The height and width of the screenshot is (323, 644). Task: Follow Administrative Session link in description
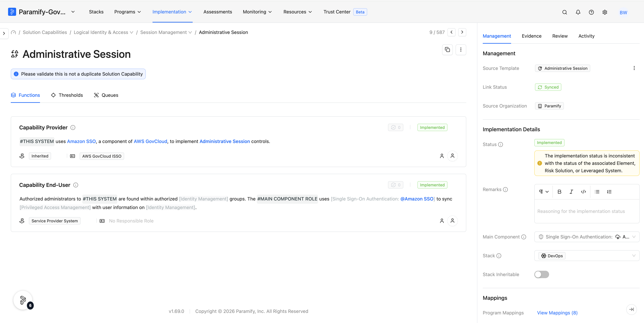225,141
